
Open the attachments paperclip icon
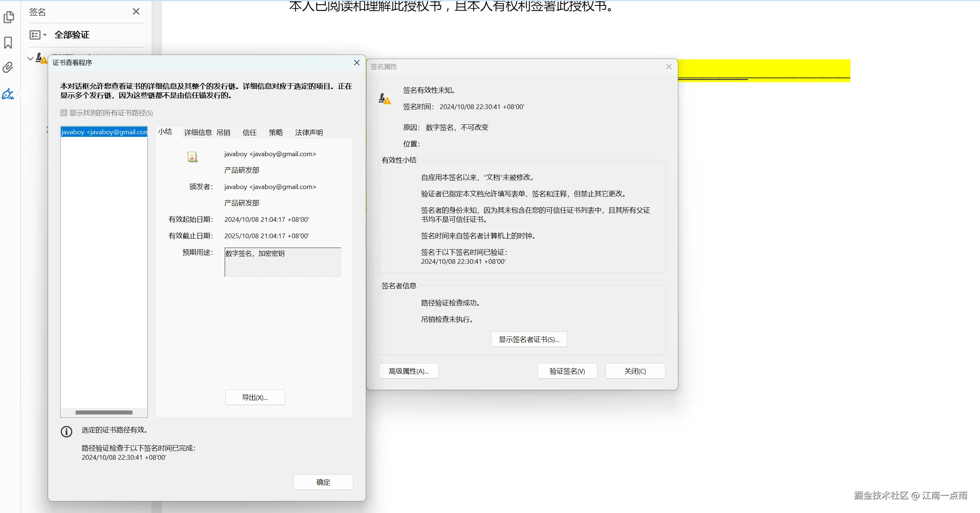coord(8,67)
